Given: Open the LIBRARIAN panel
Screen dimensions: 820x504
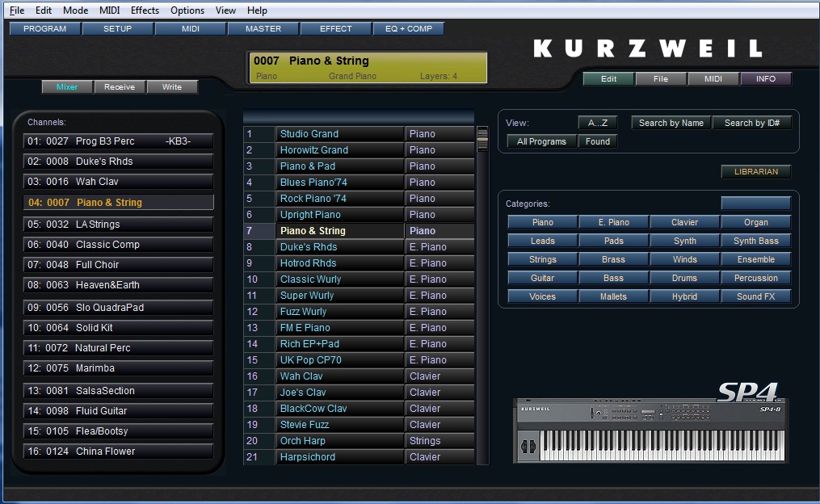Looking at the screenshot, I should (755, 172).
